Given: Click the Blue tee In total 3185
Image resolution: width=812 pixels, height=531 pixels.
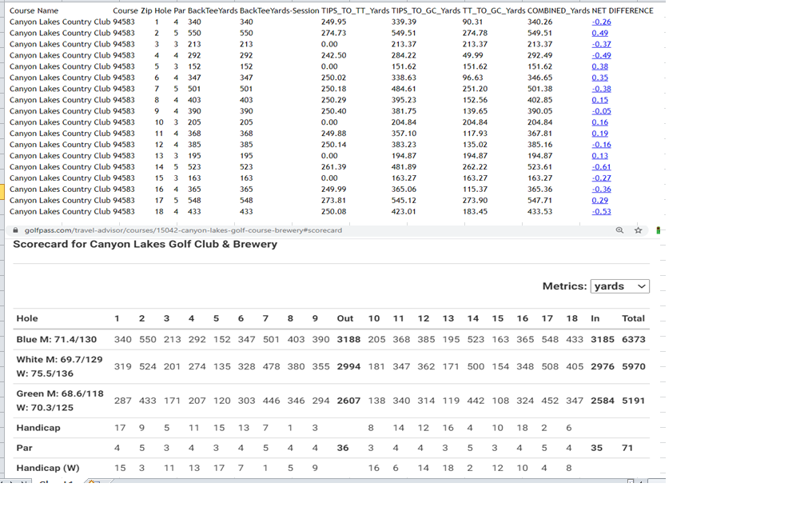Looking at the screenshot, I should coord(603,339).
